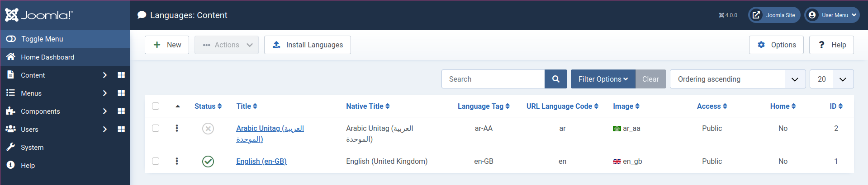Click the Arabic Unitag disabled status icon
The height and width of the screenshot is (185, 868).
pyautogui.click(x=208, y=129)
